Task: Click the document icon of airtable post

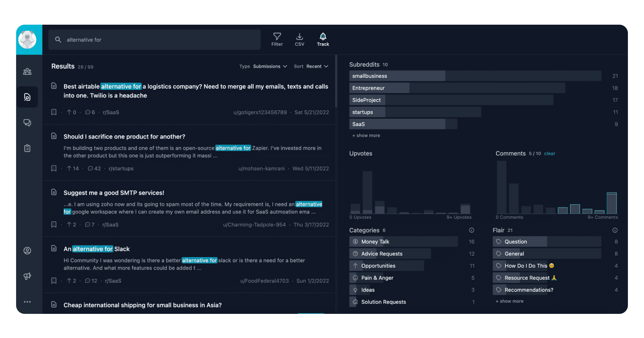Action: click(54, 86)
